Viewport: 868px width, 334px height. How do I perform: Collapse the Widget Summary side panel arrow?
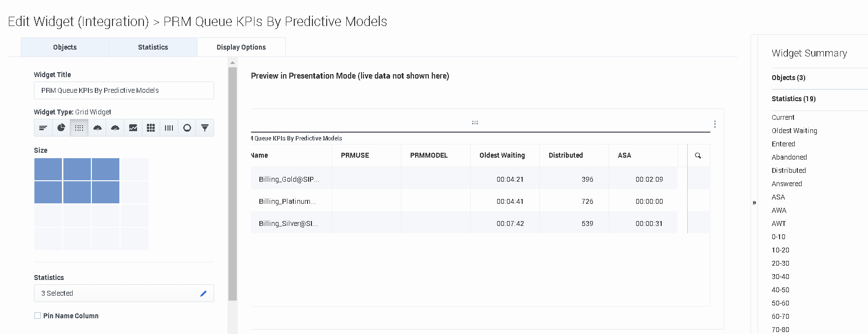coord(755,202)
